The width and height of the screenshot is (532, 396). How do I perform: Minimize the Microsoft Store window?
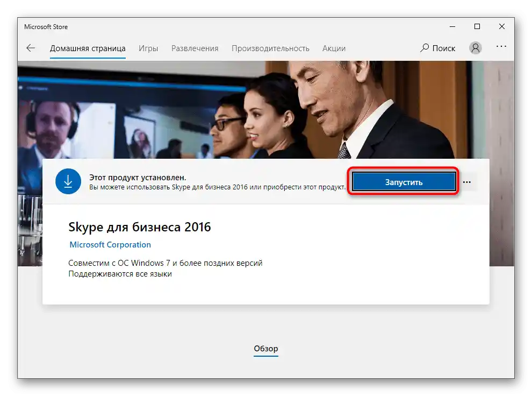click(452, 26)
